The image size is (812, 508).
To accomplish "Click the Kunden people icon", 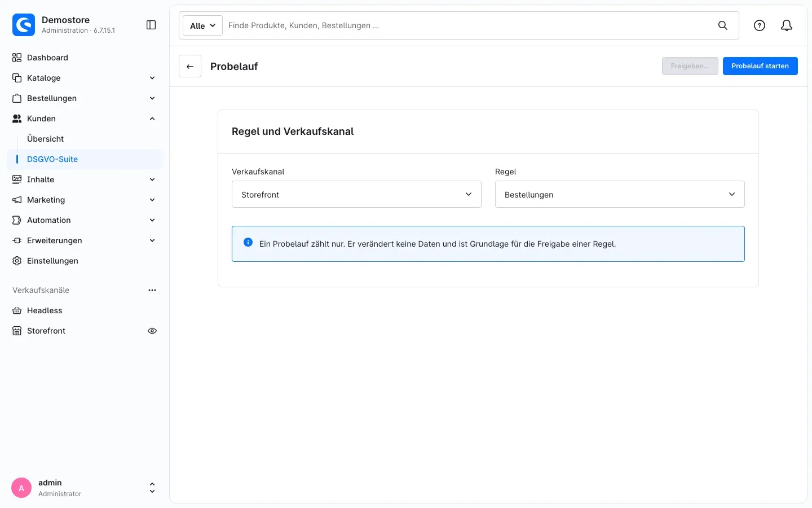I will [17, 119].
